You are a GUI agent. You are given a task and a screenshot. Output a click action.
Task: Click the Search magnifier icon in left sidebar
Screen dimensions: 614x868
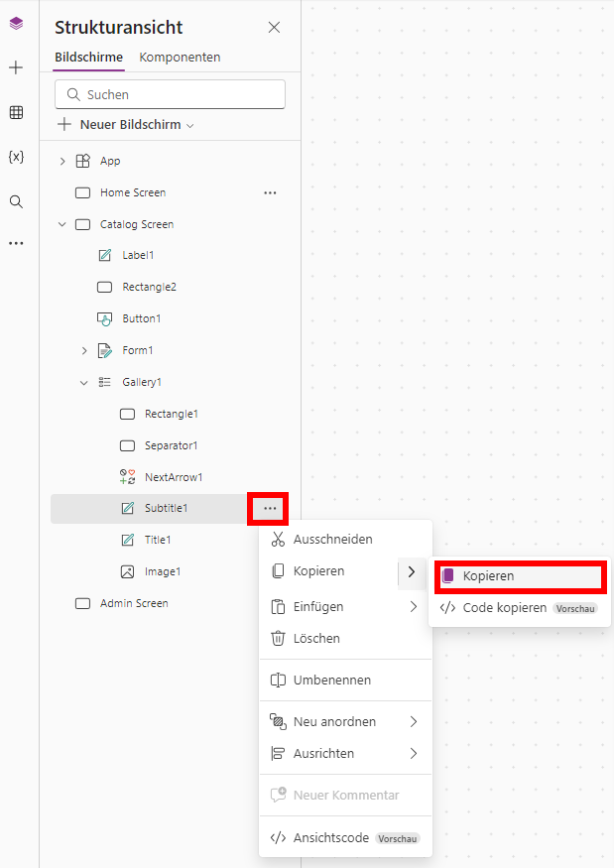pyautogui.click(x=16, y=201)
